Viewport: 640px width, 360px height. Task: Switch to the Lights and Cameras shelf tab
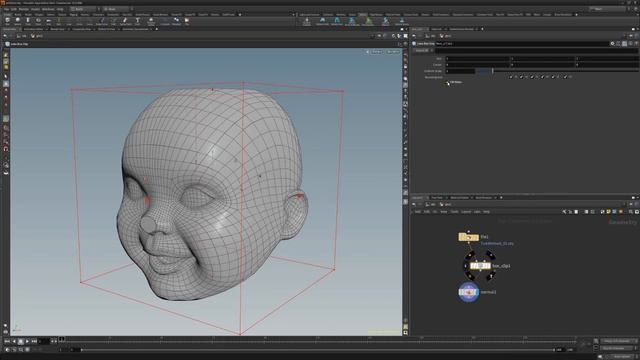click(310, 15)
